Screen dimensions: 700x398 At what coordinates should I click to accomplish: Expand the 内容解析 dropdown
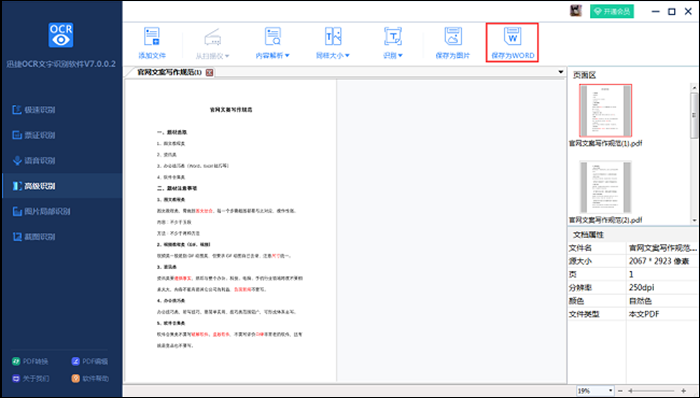287,56
